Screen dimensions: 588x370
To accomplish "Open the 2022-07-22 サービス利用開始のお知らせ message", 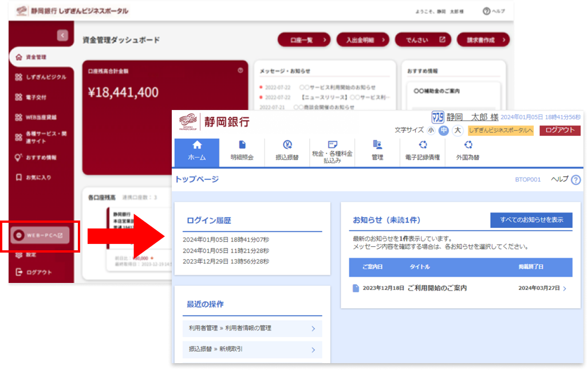I will point(318,88).
